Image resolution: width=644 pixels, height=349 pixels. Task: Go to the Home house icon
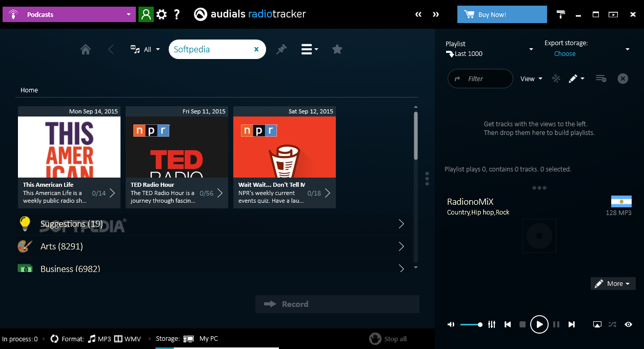coord(86,49)
